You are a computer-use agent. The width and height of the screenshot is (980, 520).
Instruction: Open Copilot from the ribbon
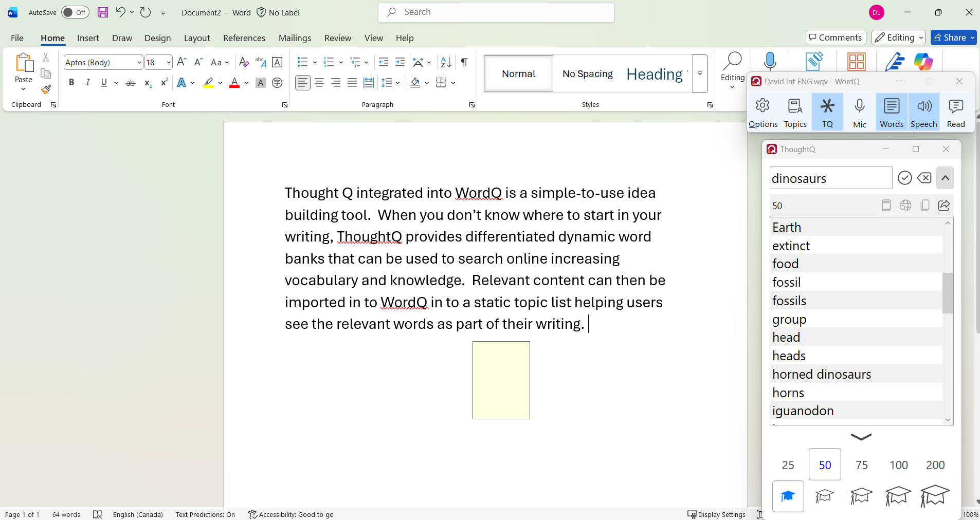coord(923,62)
